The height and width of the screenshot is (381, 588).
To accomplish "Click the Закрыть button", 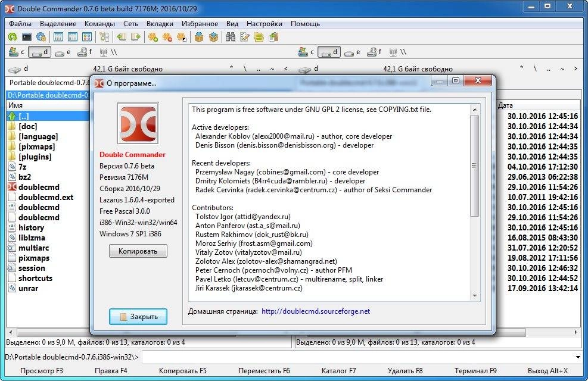I will [x=138, y=317].
